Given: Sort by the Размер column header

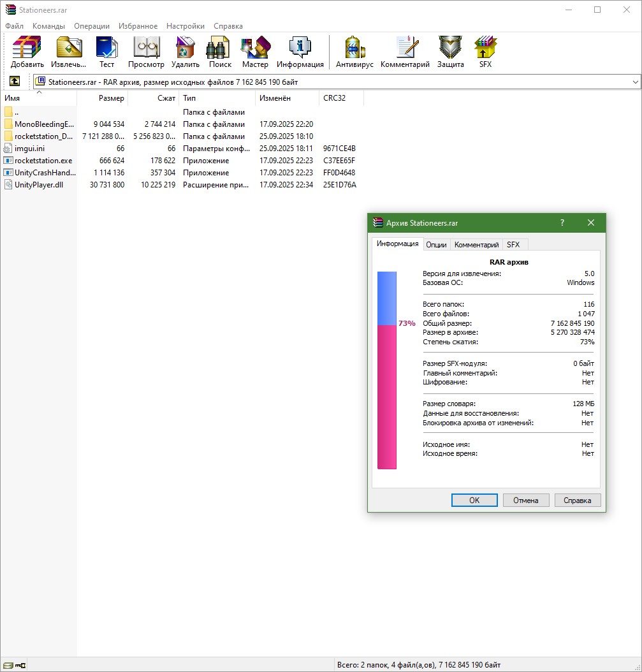Looking at the screenshot, I should [x=103, y=98].
